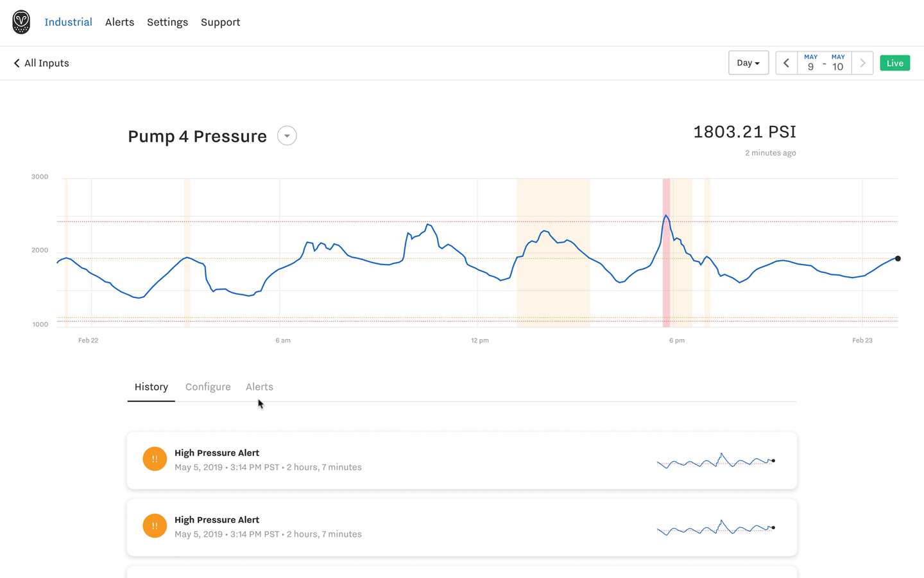Go to the previous date range arrow
The width and height of the screenshot is (924, 578).
click(x=786, y=63)
